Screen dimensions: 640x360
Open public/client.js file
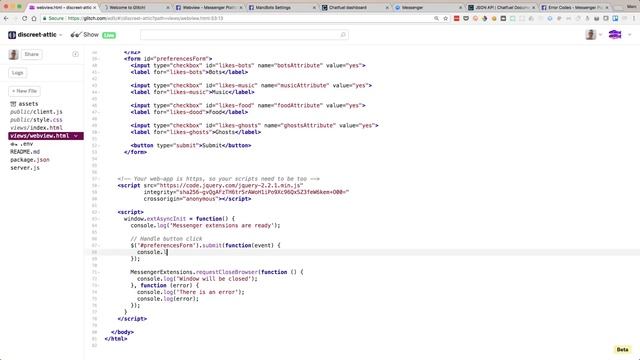click(x=36, y=112)
